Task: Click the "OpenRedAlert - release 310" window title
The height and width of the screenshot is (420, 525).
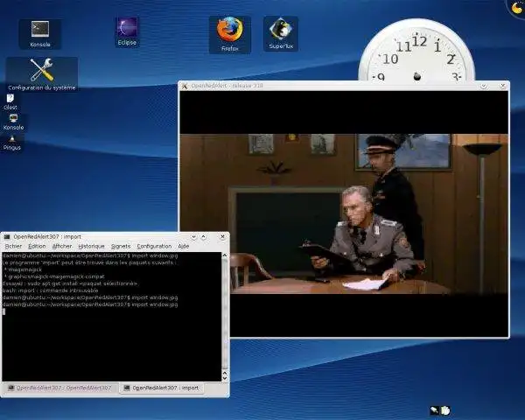Action: [227, 86]
